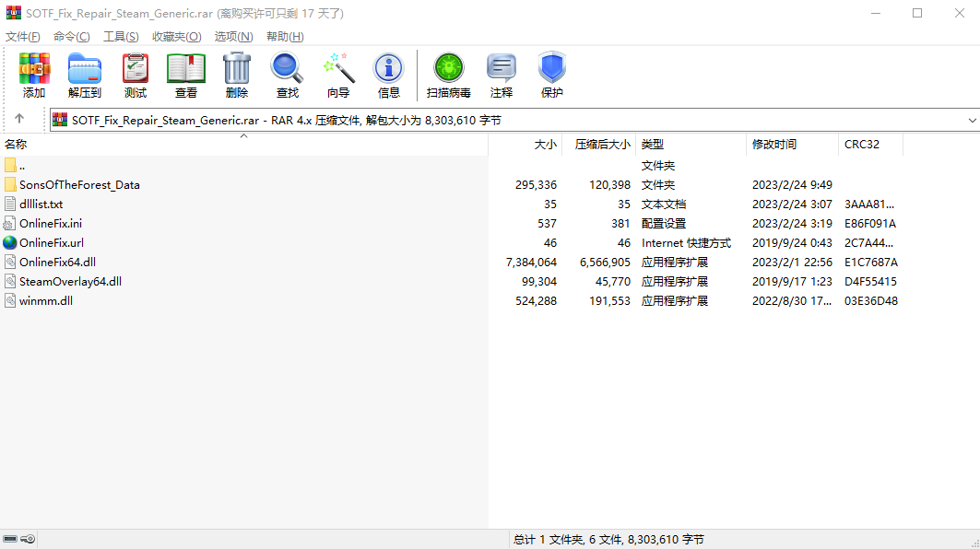Click the '文本文档' type cell
The width and height of the screenshot is (980, 549).
tap(664, 204)
